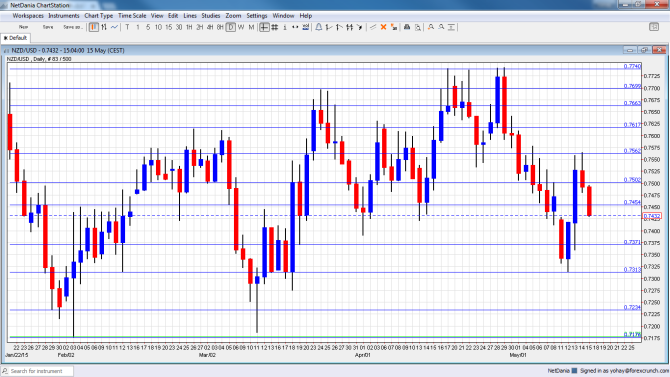Switch to Monthly (M) time scale

point(251,27)
